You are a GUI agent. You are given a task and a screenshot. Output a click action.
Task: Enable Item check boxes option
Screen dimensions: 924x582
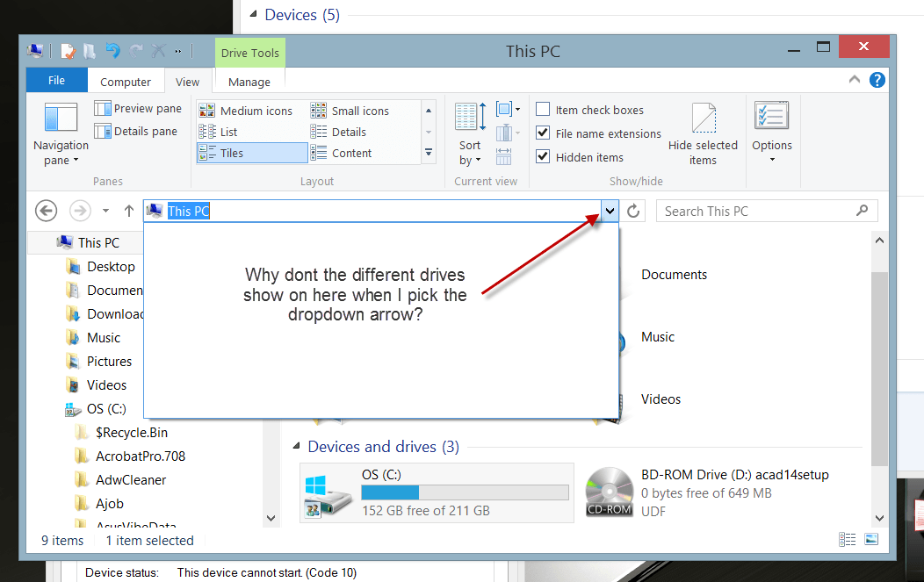click(x=544, y=110)
